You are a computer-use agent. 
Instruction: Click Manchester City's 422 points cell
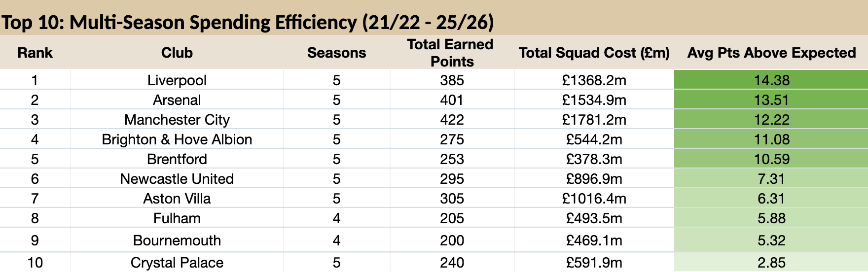(452, 119)
